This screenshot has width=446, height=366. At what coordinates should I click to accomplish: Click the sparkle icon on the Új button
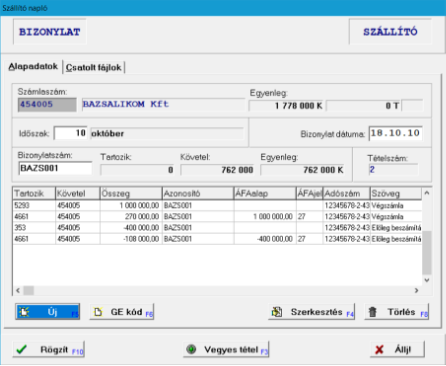point(24,312)
